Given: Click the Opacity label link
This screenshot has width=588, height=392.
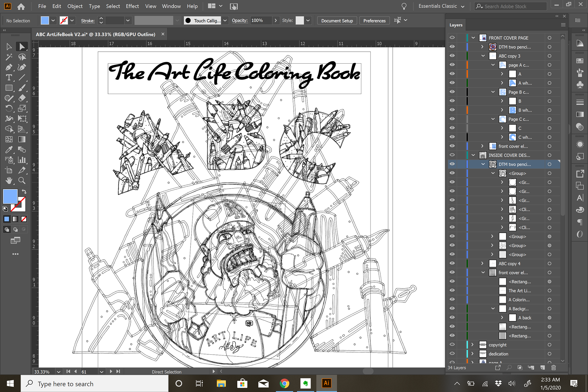Looking at the screenshot, I should (x=239, y=21).
